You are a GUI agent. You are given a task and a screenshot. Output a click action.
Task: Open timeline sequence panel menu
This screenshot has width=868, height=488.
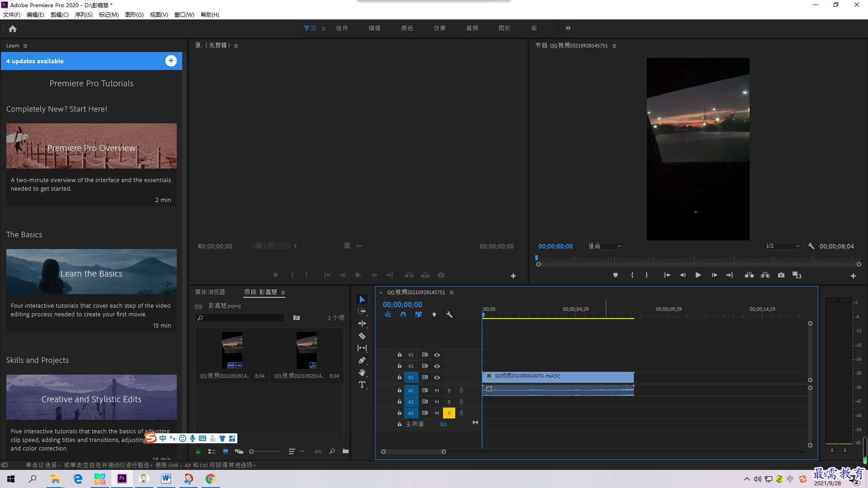[452, 292]
